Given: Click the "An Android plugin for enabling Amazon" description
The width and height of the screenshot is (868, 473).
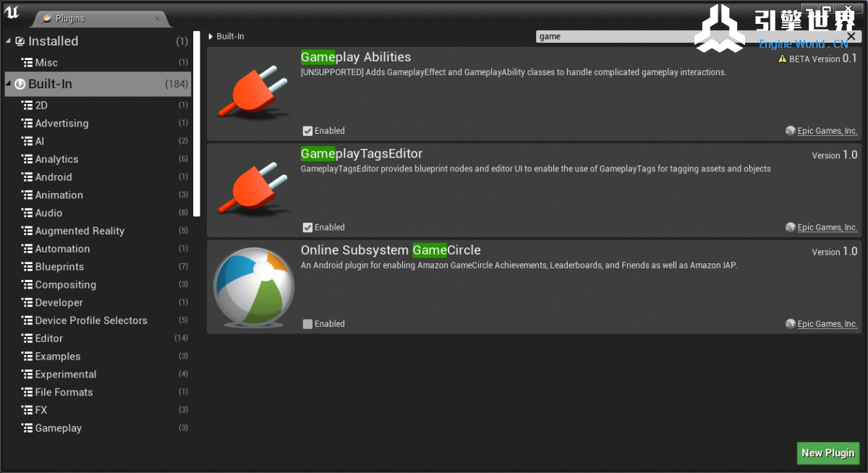Looking at the screenshot, I should (x=519, y=265).
